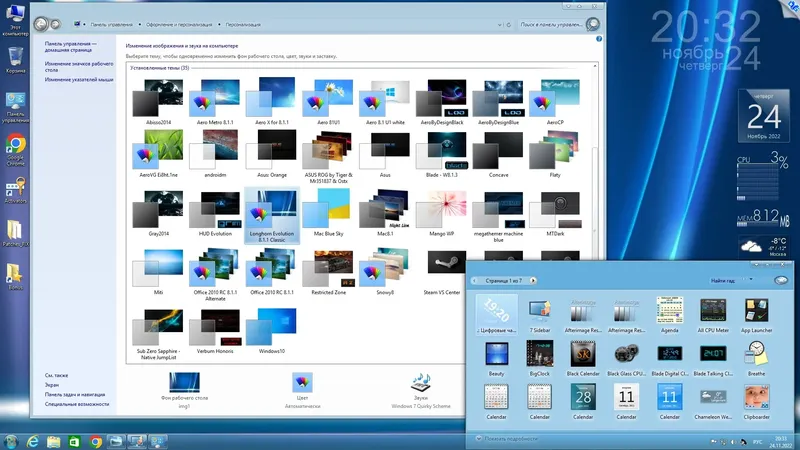Go forward in Control Panel window

coord(56,24)
